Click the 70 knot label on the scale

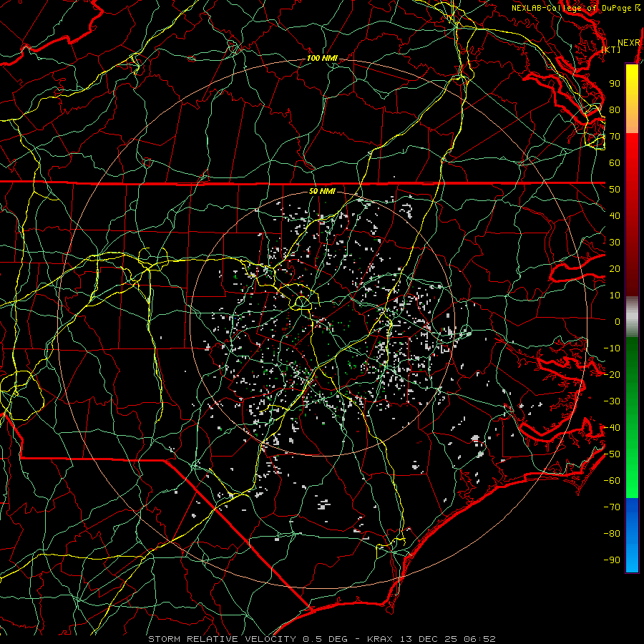[615, 137]
